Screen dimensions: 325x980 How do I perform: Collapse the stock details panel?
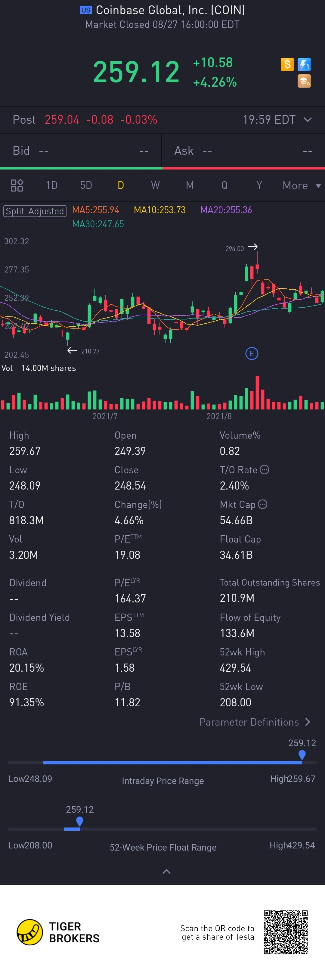pos(166,872)
